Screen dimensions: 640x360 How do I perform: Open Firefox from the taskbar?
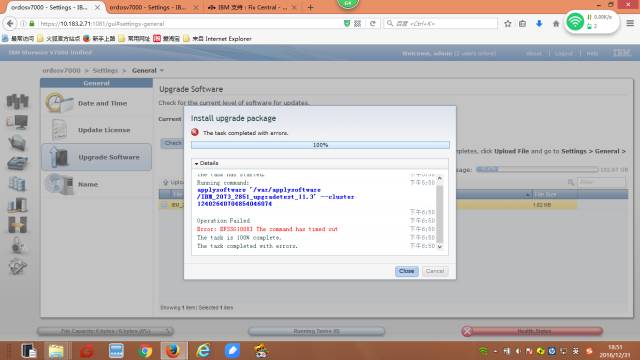pos(173,351)
